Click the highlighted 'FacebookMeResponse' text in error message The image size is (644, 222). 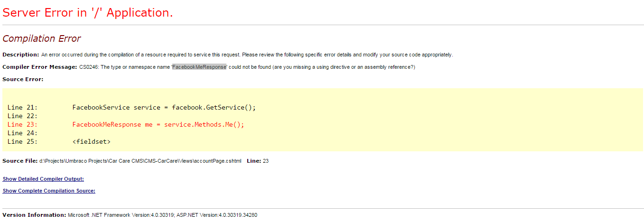(x=199, y=67)
